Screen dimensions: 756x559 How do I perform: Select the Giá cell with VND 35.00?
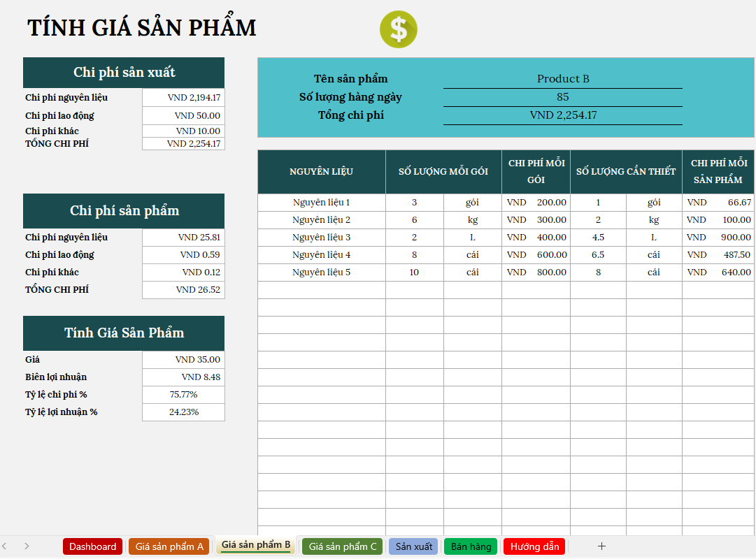click(184, 360)
